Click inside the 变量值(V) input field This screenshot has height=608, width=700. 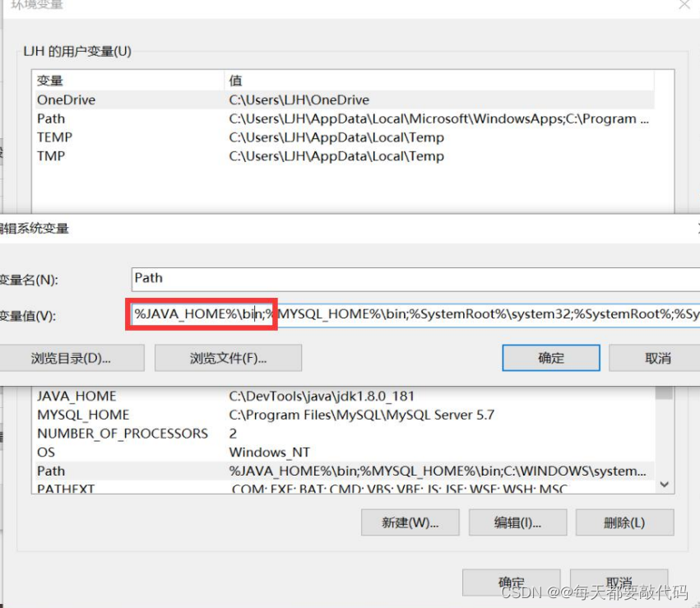370,314
